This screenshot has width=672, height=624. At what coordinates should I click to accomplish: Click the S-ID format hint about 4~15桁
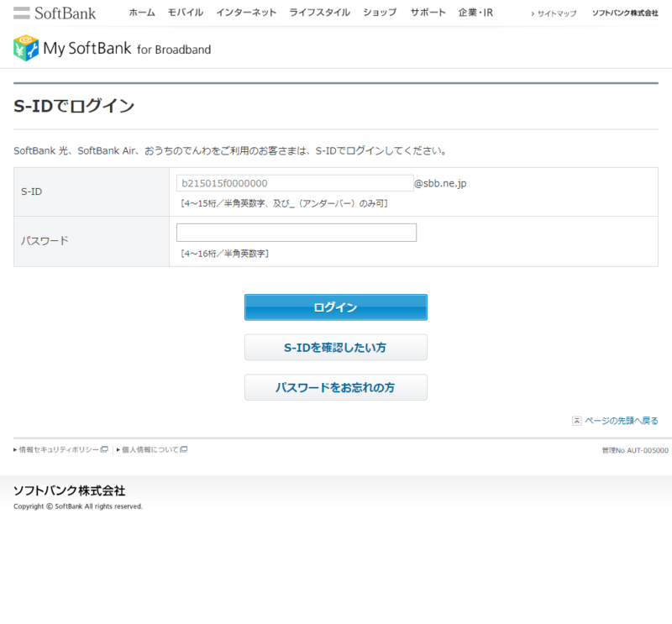(284, 203)
